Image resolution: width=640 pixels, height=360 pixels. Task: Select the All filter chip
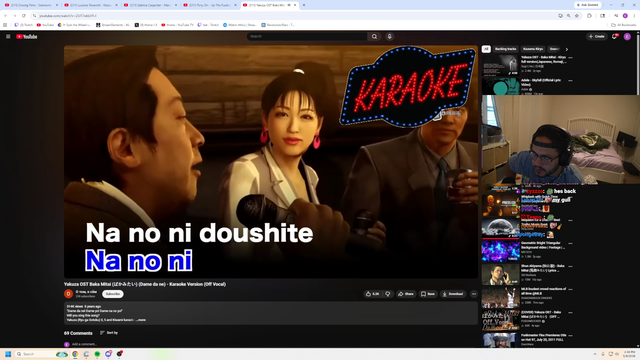[486, 49]
